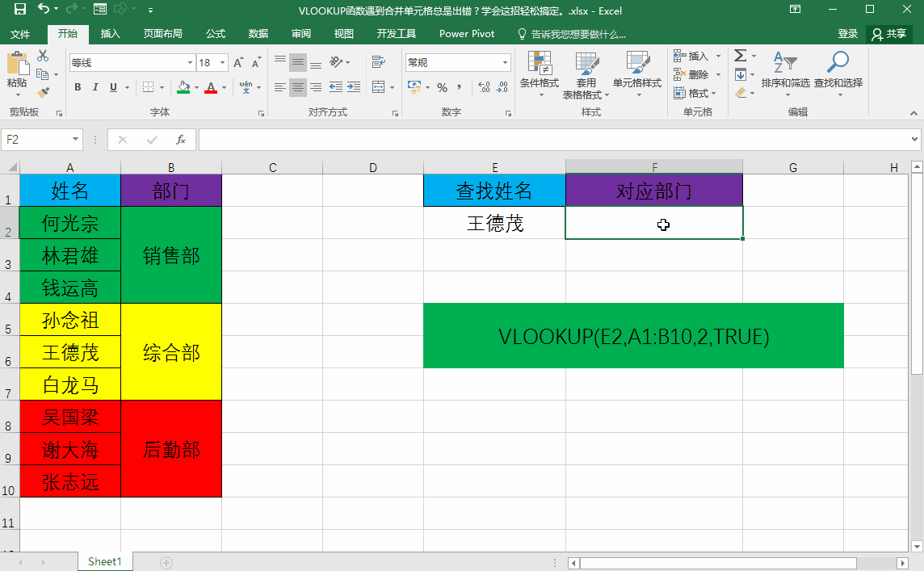The image size is (924, 571).
Task: Click the increase decimal icon
Action: point(484,87)
